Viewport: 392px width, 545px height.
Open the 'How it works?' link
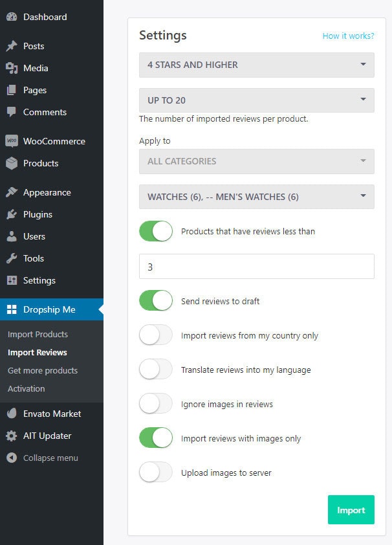coord(348,36)
